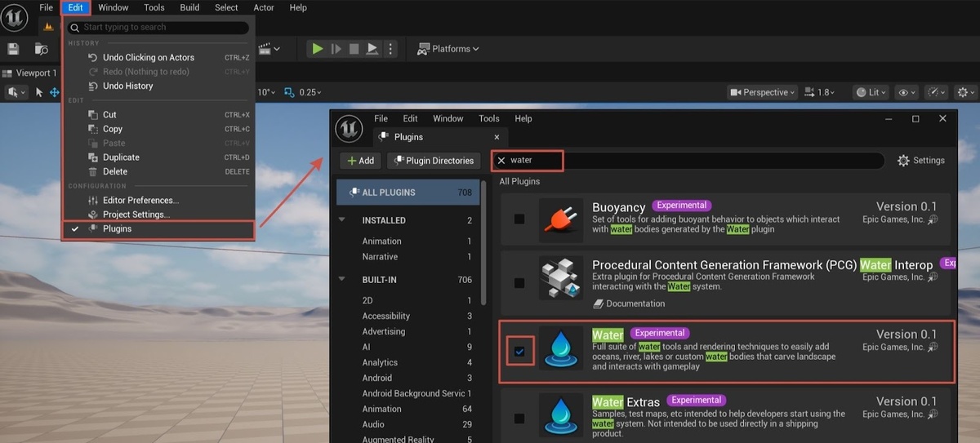Click the Water plugin droplet icon

561,348
